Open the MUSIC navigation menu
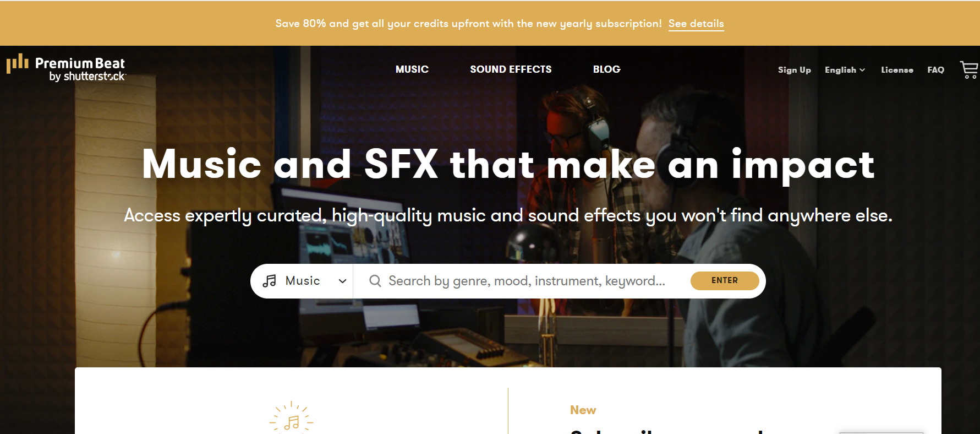 (412, 69)
